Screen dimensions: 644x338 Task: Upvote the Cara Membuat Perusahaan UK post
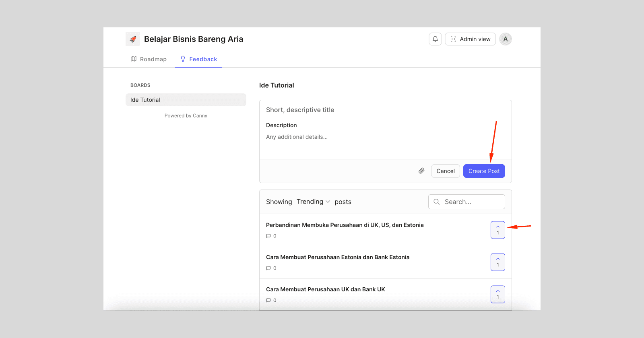click(x=498, y=294)
